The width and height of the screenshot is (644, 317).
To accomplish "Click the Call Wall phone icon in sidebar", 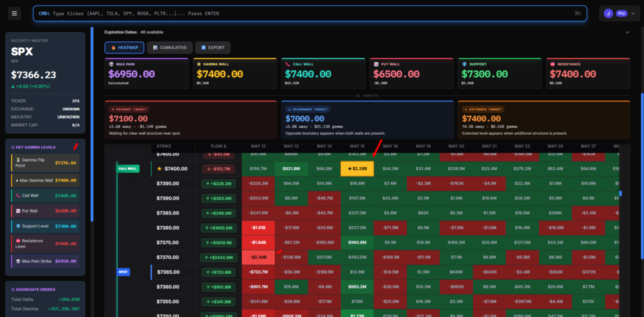I will [x=18, y=196].
